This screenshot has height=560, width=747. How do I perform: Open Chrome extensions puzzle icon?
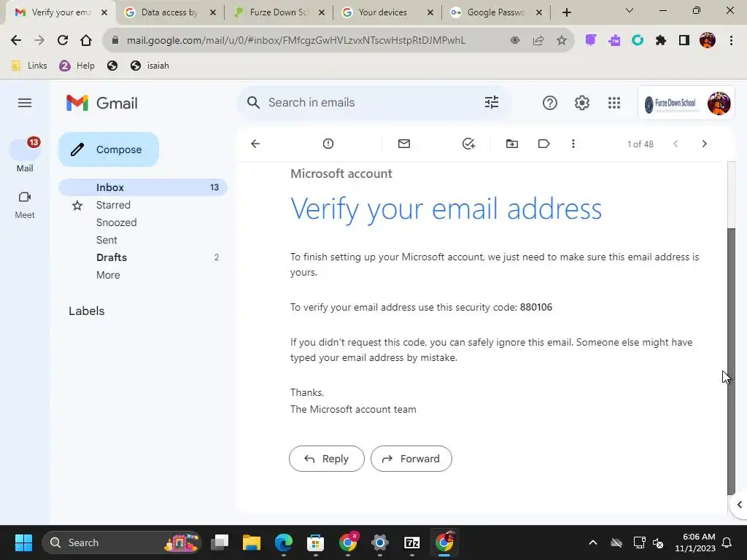click(x=661, y=41)
